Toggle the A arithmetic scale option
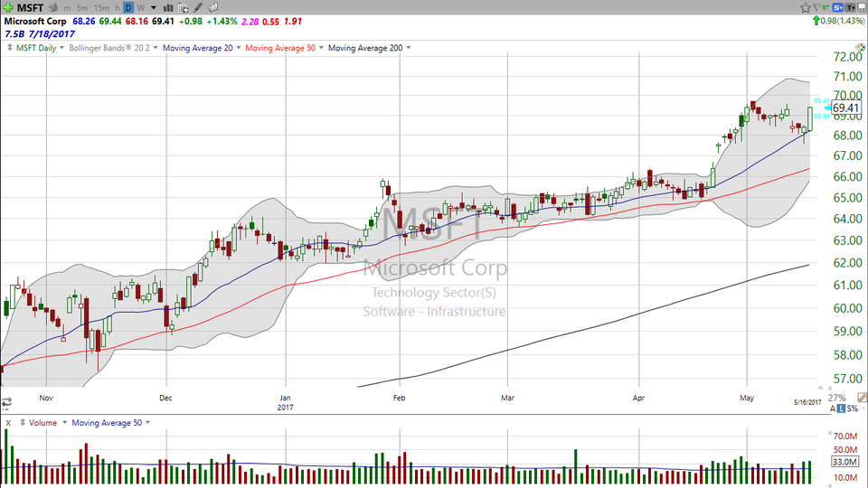 (x=833, y=408)
